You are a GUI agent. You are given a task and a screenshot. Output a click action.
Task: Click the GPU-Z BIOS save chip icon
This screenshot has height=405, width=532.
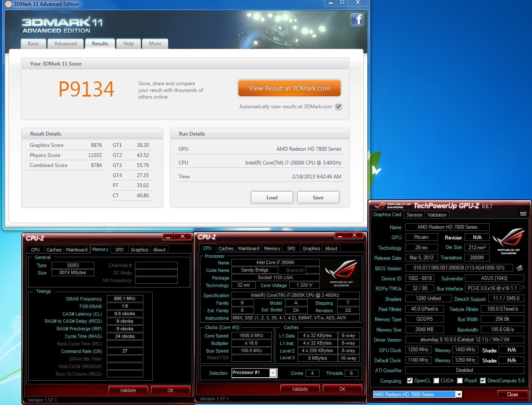(x=519, y=268)
